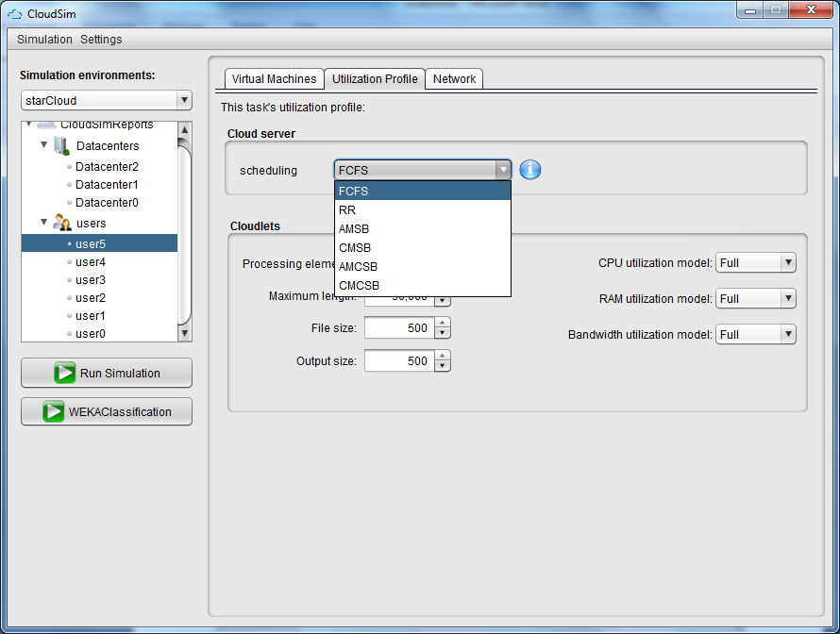Image resolution: width=840 pixels, height=634 pixels.
Task: Click the green play icon on Run Simulation
Action: [x=64, y=373]
